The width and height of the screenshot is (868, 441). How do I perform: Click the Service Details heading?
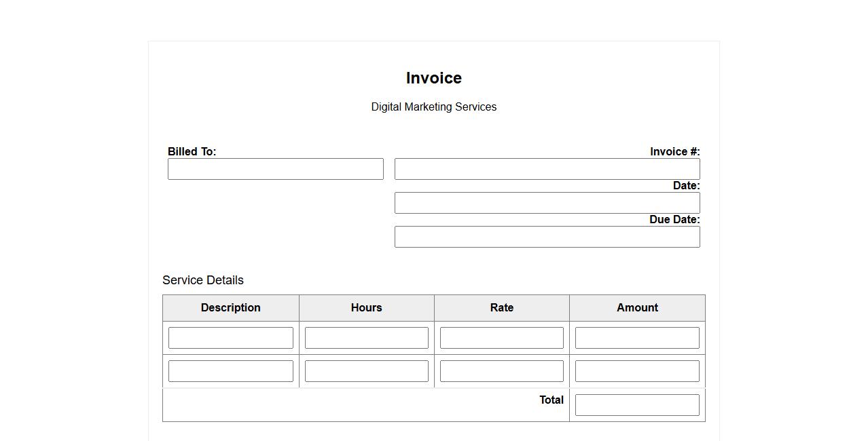click(x=203, y=280)
